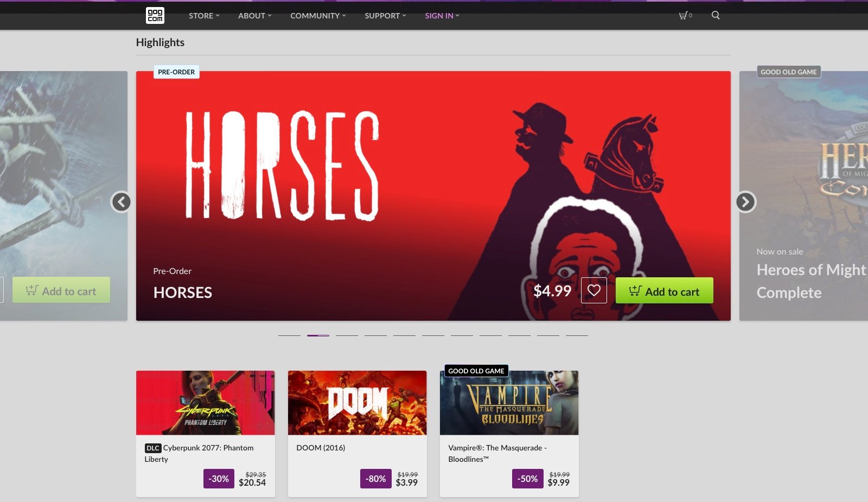Add HORSES to wishlist with heart icon

[x=594, y=290]
